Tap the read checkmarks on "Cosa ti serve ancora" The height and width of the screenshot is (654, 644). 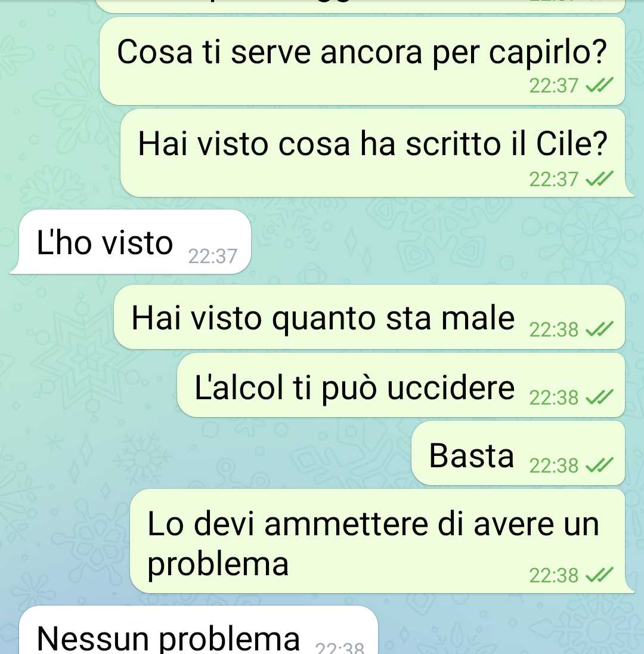click(x=599, y=85)
